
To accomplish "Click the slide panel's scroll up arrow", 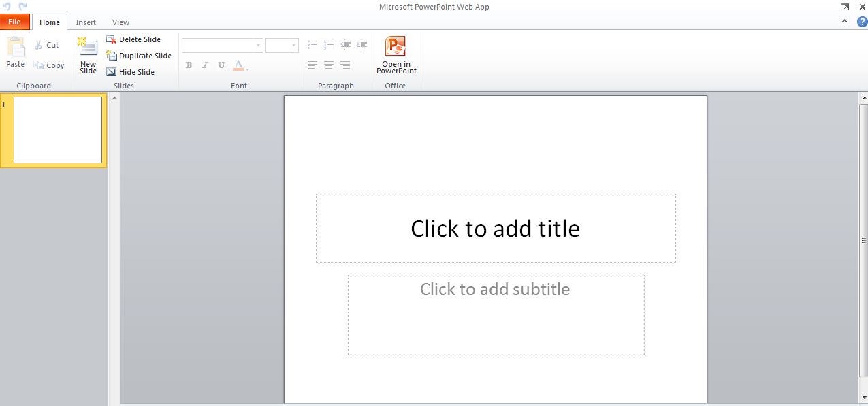I will tap(114, 99).
